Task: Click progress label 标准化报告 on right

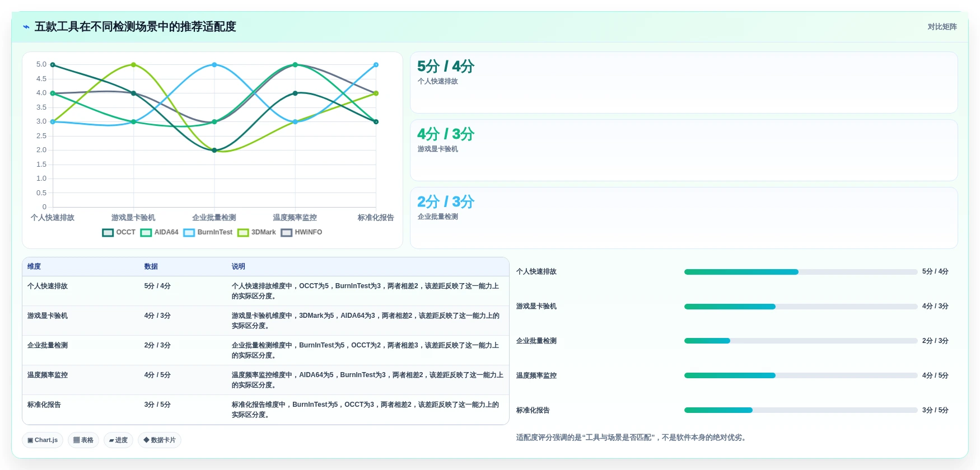Action: point(533,410)
